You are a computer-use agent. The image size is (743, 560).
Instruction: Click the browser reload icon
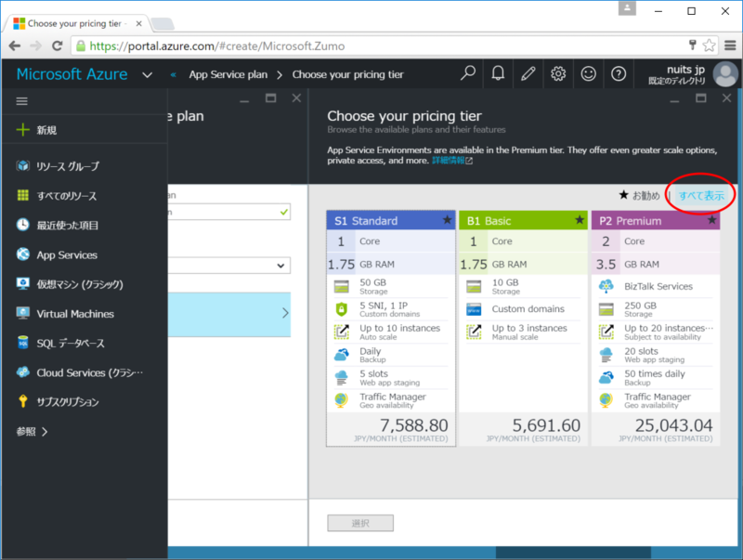pos(57,46)
